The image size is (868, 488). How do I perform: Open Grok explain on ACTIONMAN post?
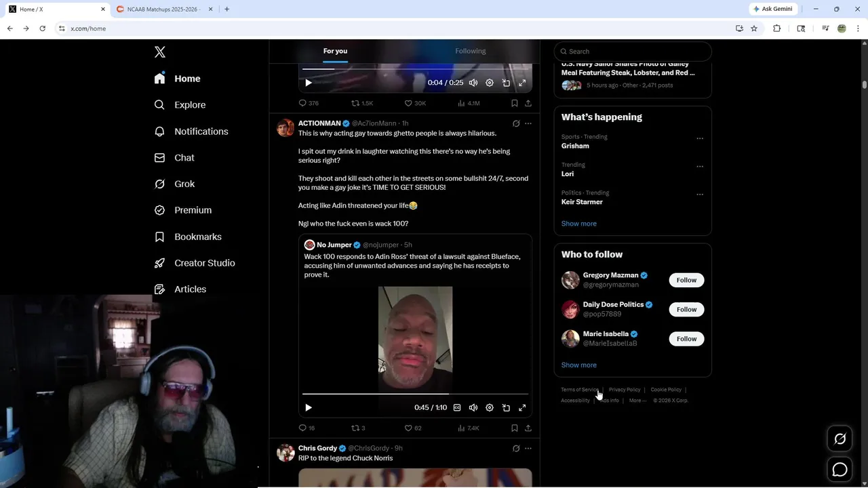[516, 123]
